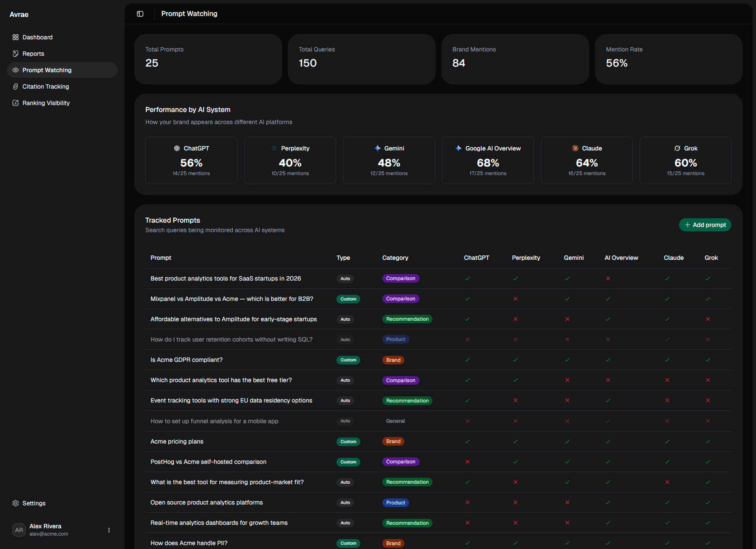Click the Gemini sparkle icon

[x=378, y=148]
